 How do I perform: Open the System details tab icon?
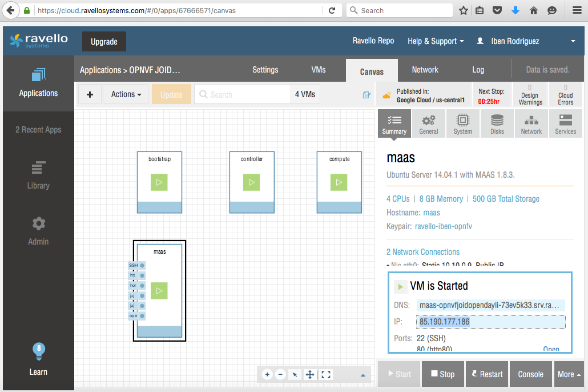click(463, 123)
